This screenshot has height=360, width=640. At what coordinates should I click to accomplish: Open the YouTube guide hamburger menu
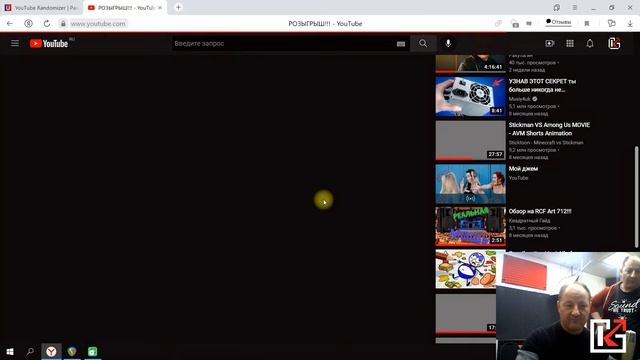click(15, 43)
